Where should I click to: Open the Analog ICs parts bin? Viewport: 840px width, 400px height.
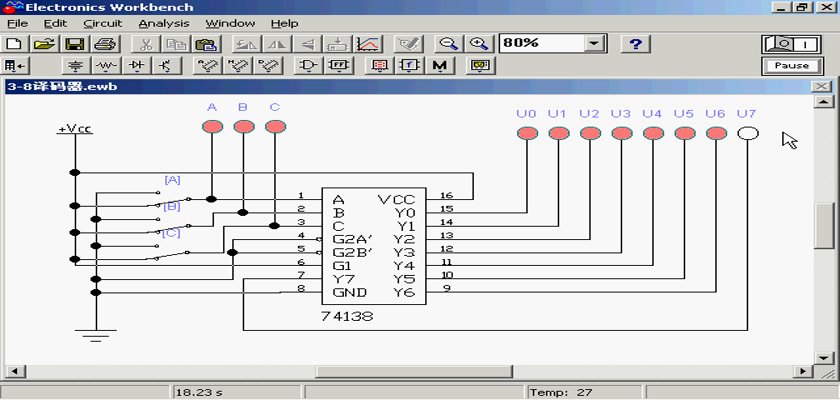coord(206,66)
